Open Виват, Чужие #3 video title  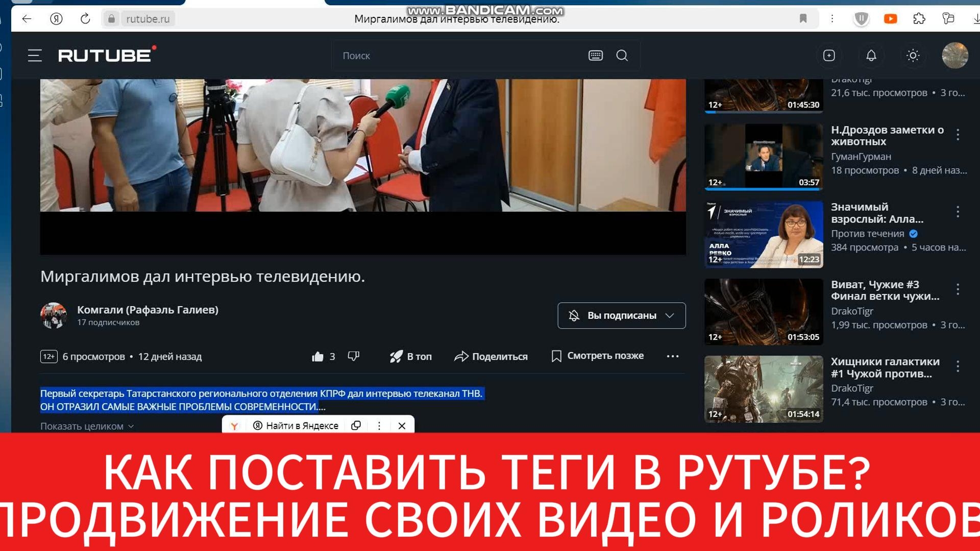pyautogui.click(x=885, y=290)
